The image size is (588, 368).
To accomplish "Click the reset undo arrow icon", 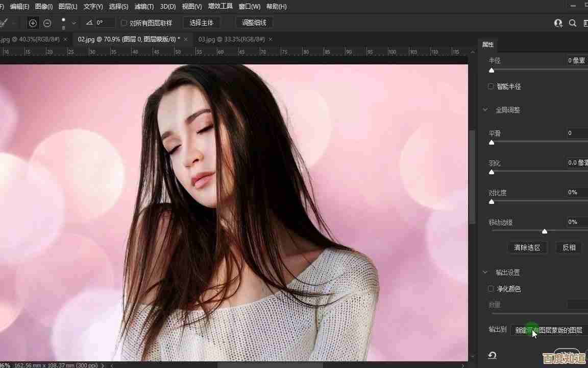I will click(x=492, y=355).
